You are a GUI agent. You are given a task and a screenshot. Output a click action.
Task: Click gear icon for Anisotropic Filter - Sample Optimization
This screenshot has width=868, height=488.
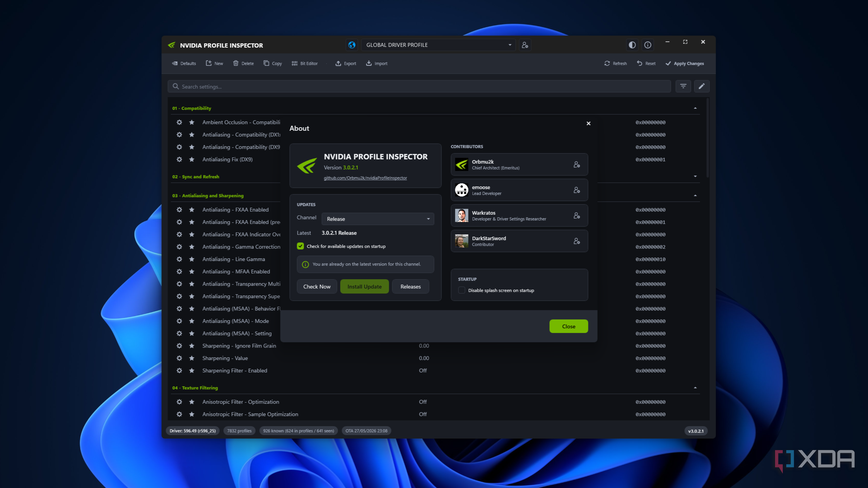coord(179,414)
